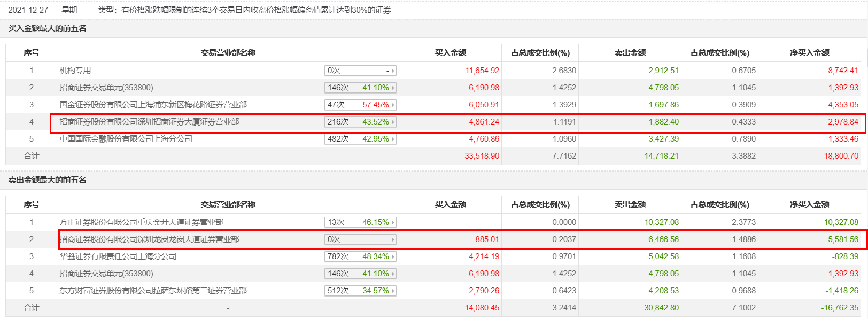
Task: Select net value -1,418.26
Action: (842, 291)
